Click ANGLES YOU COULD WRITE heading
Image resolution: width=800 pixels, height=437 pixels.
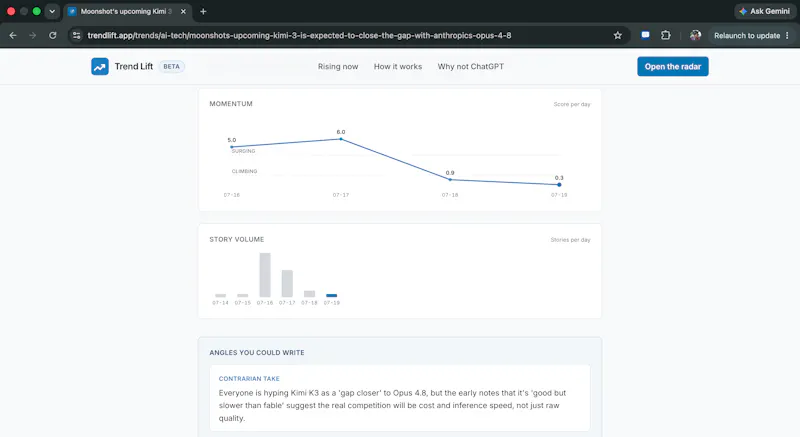point(257,352)
